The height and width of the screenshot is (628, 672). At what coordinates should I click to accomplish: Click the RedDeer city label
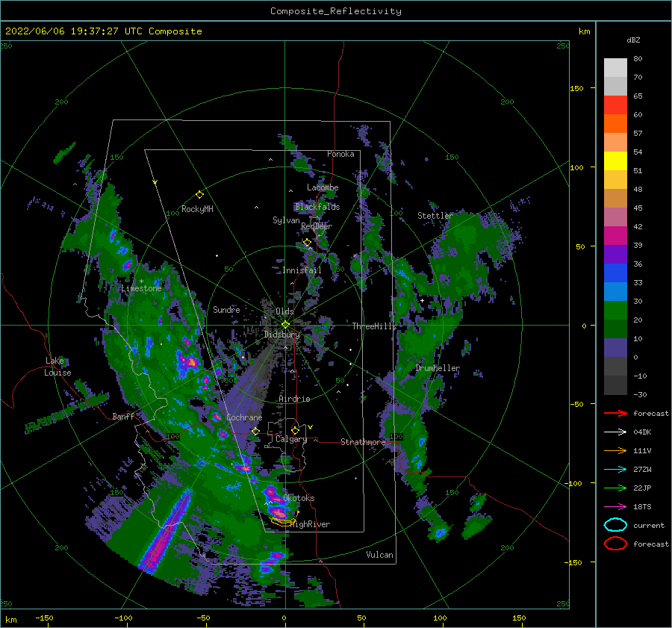(317, 226)
